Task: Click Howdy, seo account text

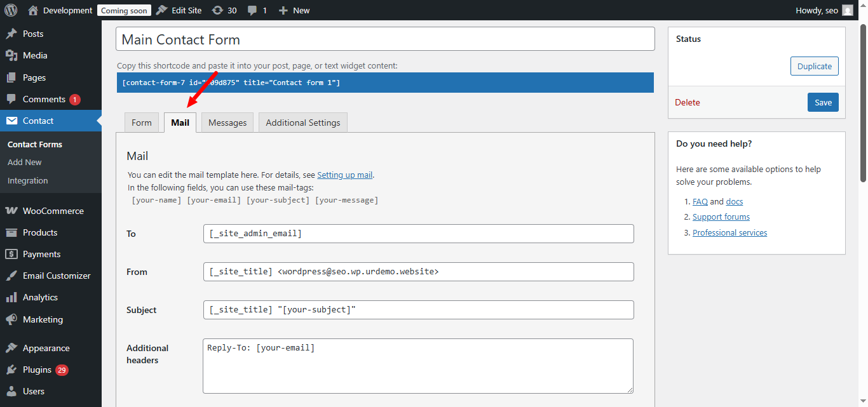Action: point(817,10)
